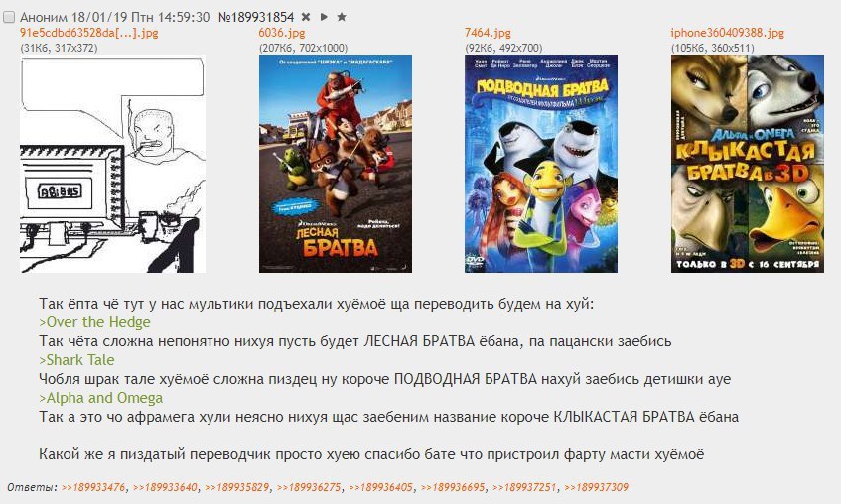Expand the Лесная Братва poster thumbnail

pos(336,164)
